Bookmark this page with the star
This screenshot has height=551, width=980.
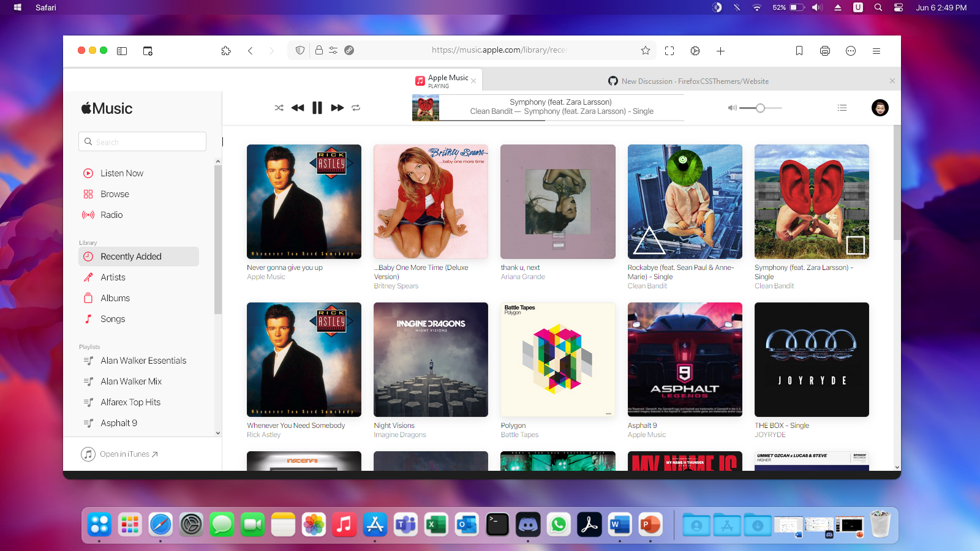point(646,50)
